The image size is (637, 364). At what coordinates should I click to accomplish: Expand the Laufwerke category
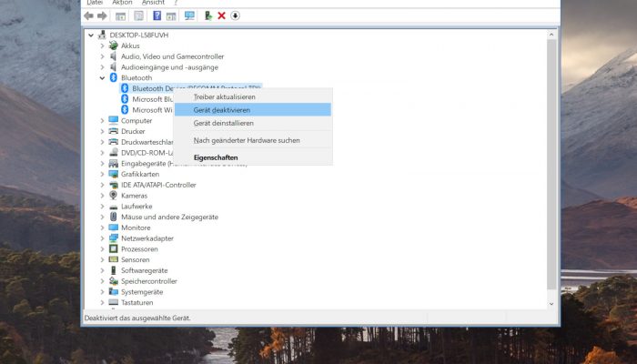coord(102,207)
